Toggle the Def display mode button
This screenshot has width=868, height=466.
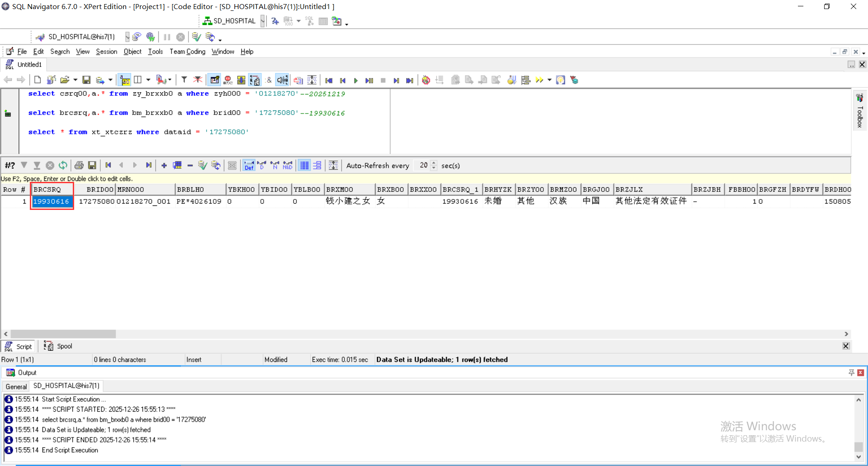point(249,166)
